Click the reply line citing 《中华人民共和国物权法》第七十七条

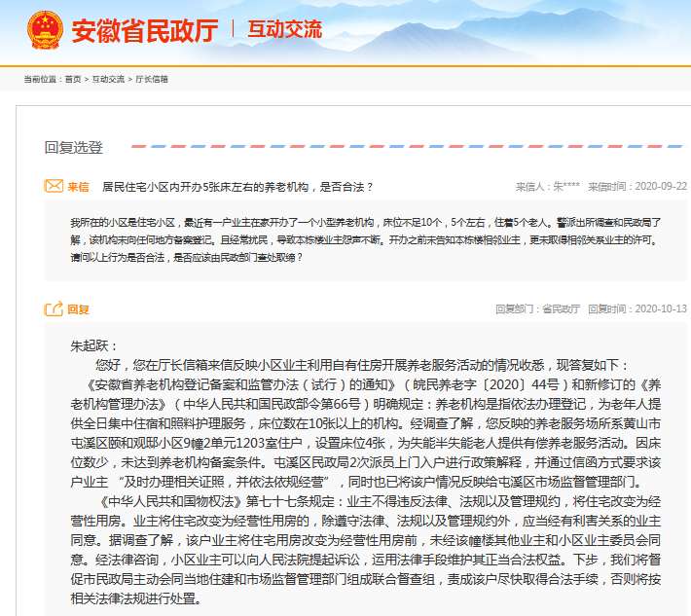(x=381, y=501)
